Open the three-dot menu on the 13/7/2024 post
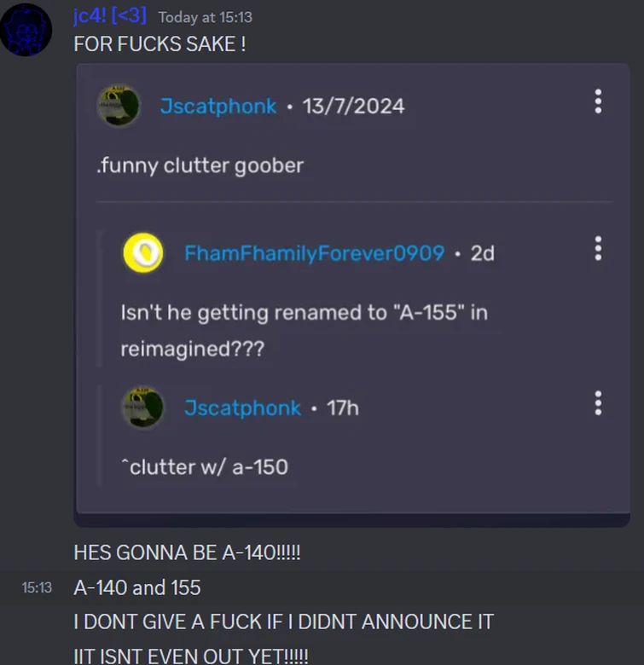Image resolution: width=644 pixels, height=665 pixels. pos(598,101)
